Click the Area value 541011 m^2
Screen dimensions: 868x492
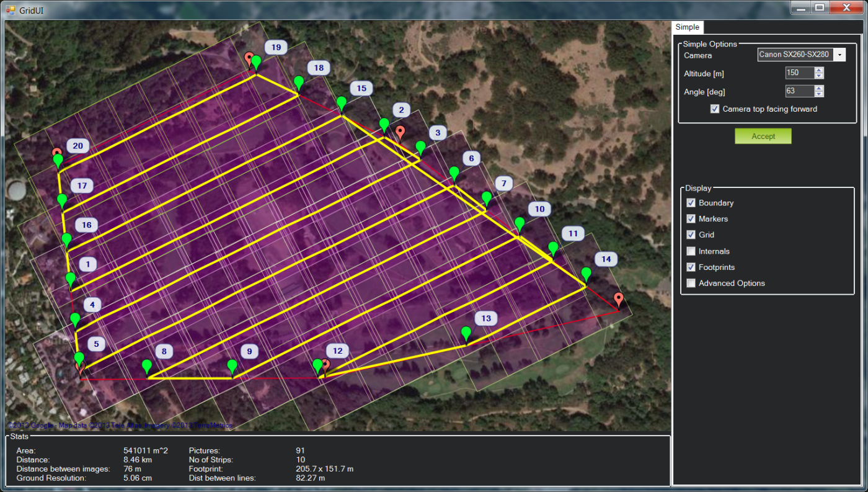[x=146, y=450]
